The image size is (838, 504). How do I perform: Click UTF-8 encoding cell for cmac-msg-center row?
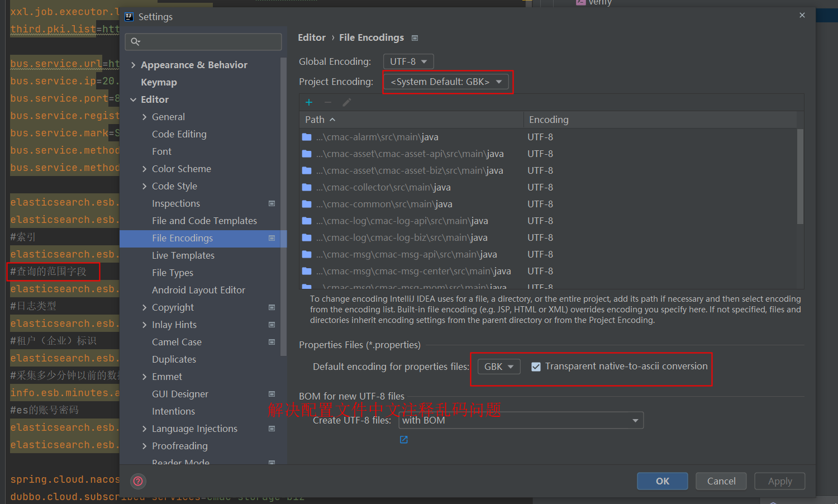coord(540,271)
